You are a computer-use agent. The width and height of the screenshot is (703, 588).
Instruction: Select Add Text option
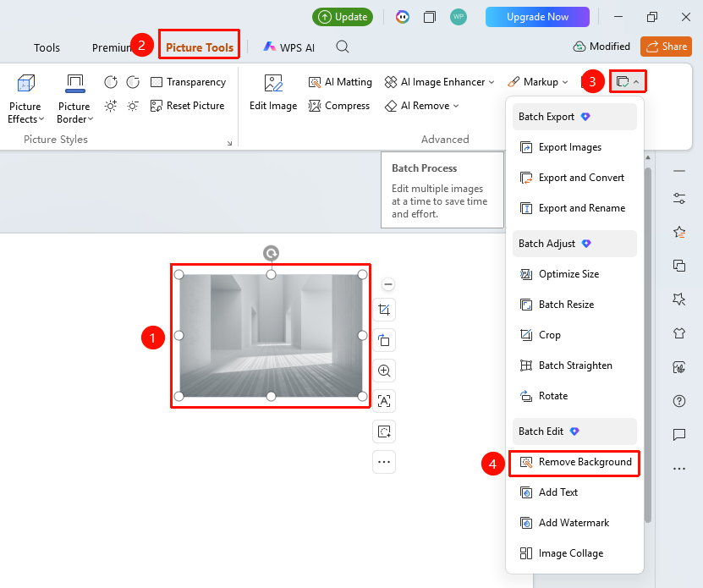(574, 492)
